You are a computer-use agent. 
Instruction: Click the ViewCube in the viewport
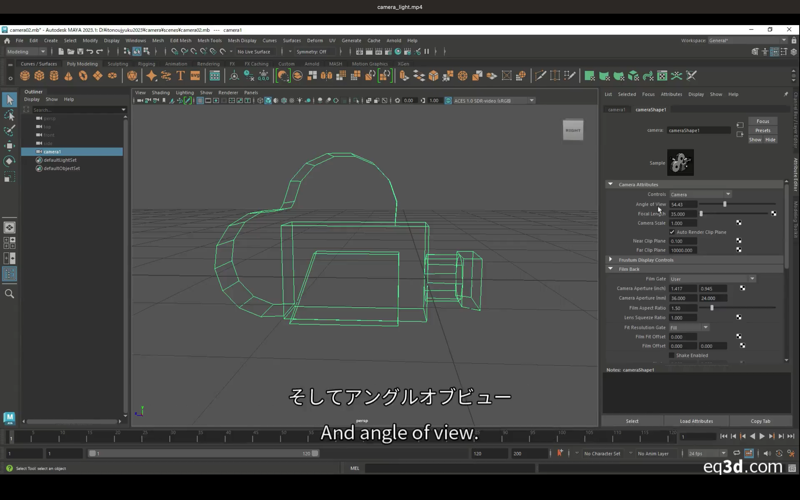click(573, 130)
